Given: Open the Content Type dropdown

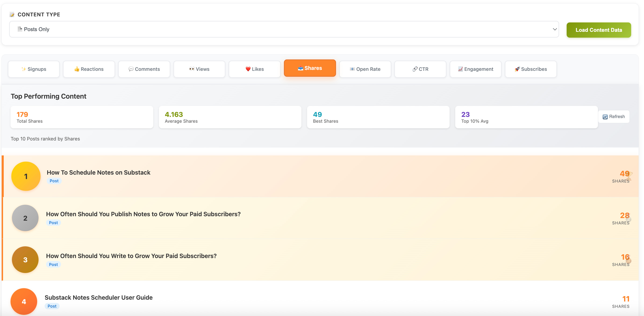Looking at the screenshot, I should (x=284, y=29).
